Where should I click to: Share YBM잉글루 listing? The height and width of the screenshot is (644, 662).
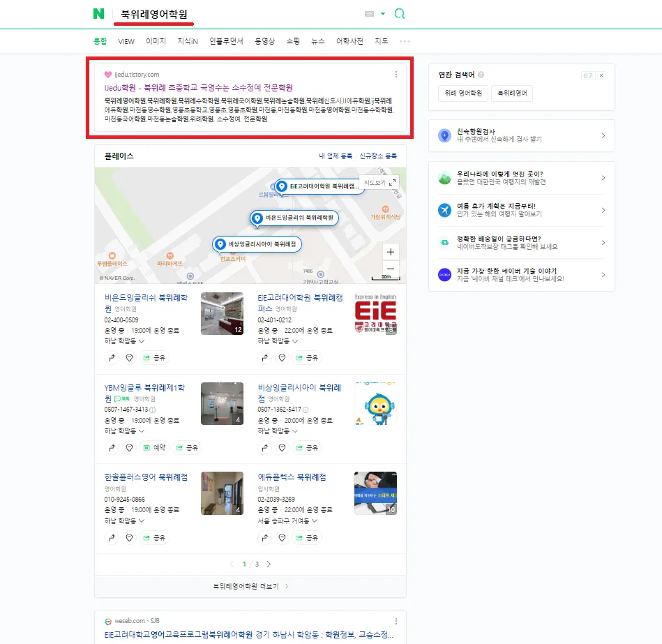pyautogui.click(x=187, y=448)
